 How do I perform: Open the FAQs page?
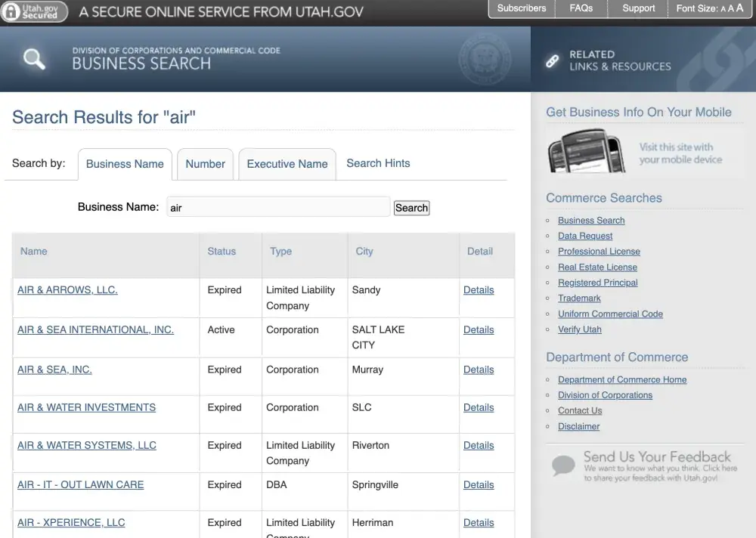click(x=581, y=8)
